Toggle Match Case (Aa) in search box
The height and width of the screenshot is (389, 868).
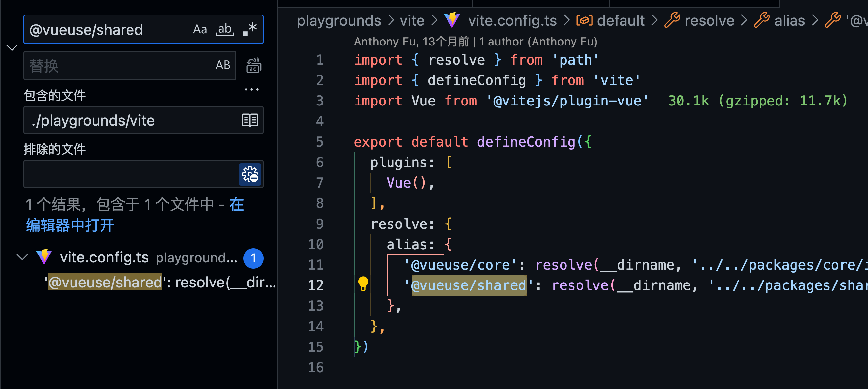(200, 29)
